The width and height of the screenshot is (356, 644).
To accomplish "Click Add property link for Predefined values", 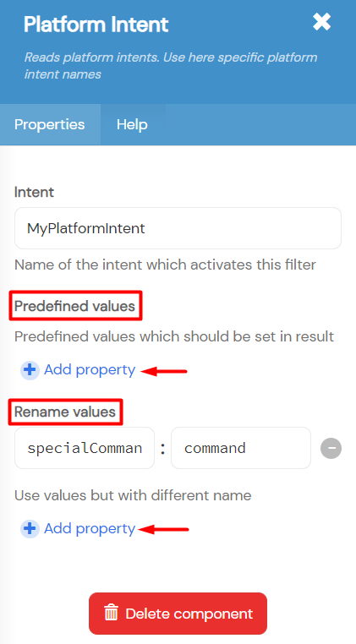I will click(90, 370).
